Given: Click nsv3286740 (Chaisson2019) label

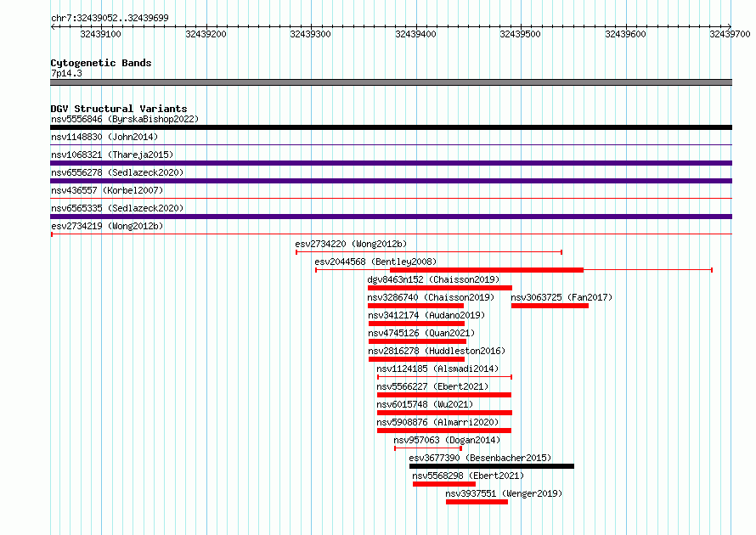Looking at the screenshot, I should [431, 297].
